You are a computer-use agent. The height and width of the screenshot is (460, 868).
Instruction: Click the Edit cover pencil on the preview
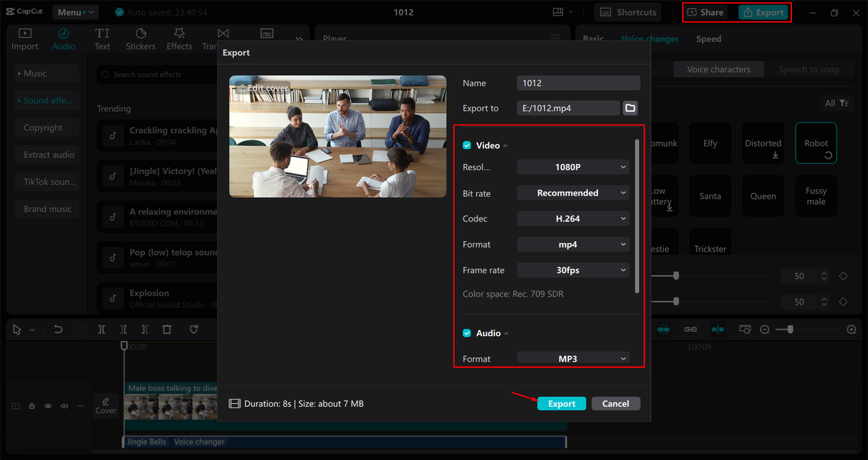[241, 88]
